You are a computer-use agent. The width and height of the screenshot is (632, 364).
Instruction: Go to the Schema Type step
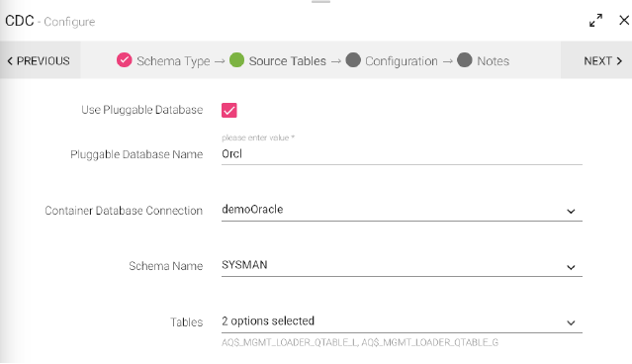click(173, 61)
